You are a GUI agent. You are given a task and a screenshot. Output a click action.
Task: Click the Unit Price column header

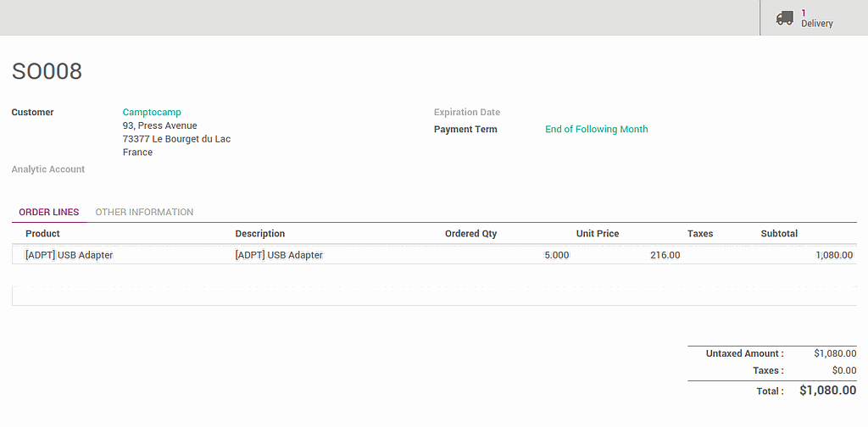tap(598, 234)
